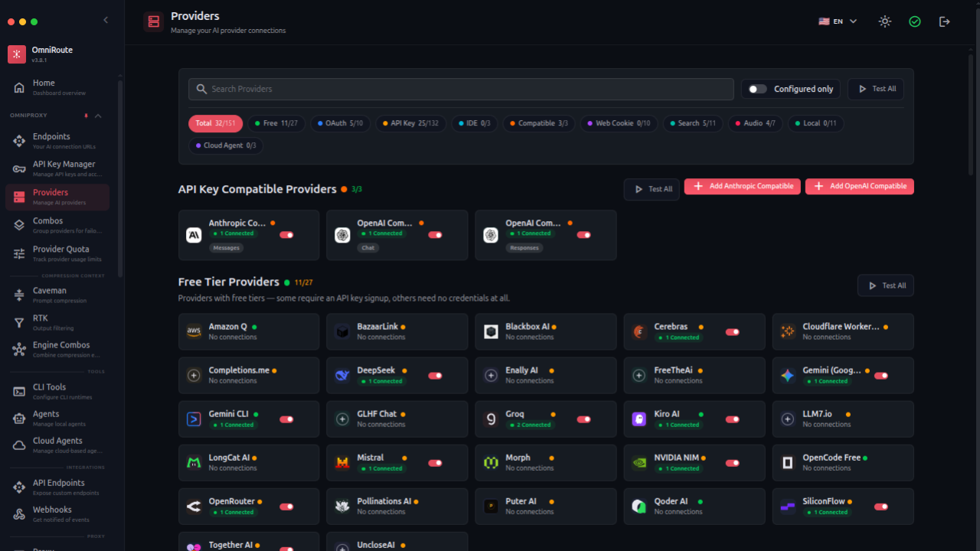Click Test All for Free Tier Providers

(886, 285)
